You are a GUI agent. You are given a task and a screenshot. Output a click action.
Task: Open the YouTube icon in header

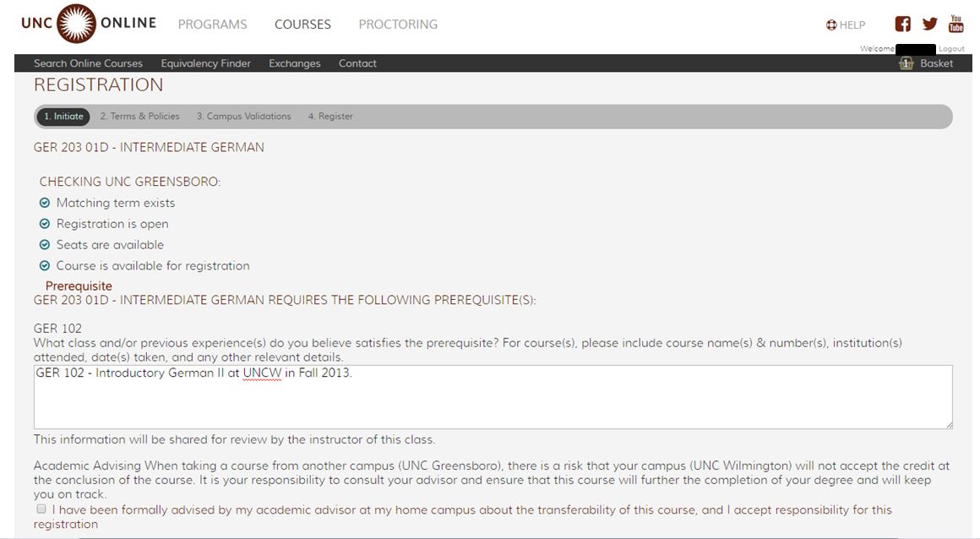click(x=956, y=24)
